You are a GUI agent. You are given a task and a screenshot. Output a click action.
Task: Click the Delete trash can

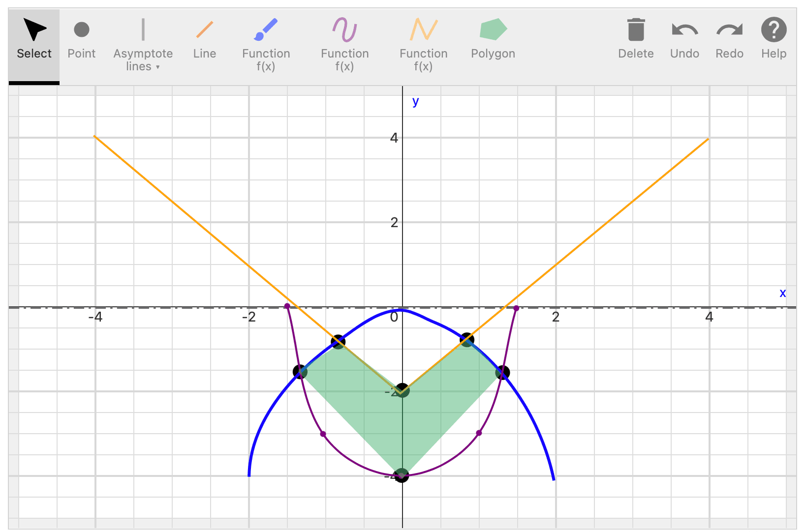tap(636, 39)
